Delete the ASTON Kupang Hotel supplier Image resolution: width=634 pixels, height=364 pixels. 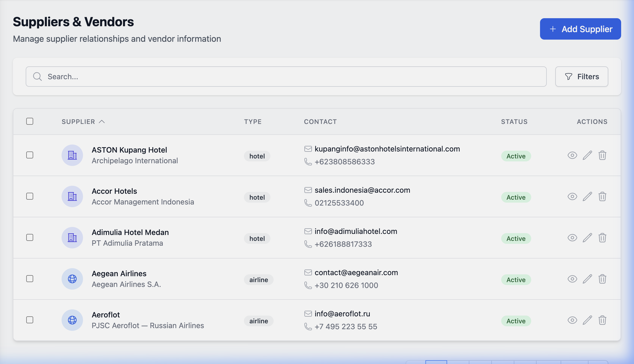point(602,155)
